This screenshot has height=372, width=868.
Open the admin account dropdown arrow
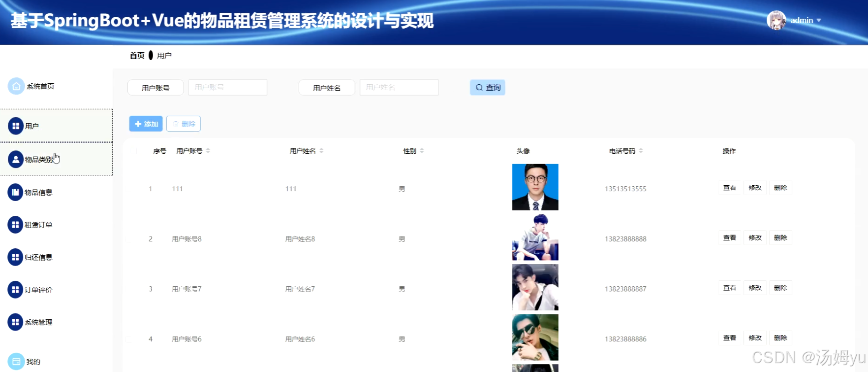pyautogui.click(x=819, y=20)
